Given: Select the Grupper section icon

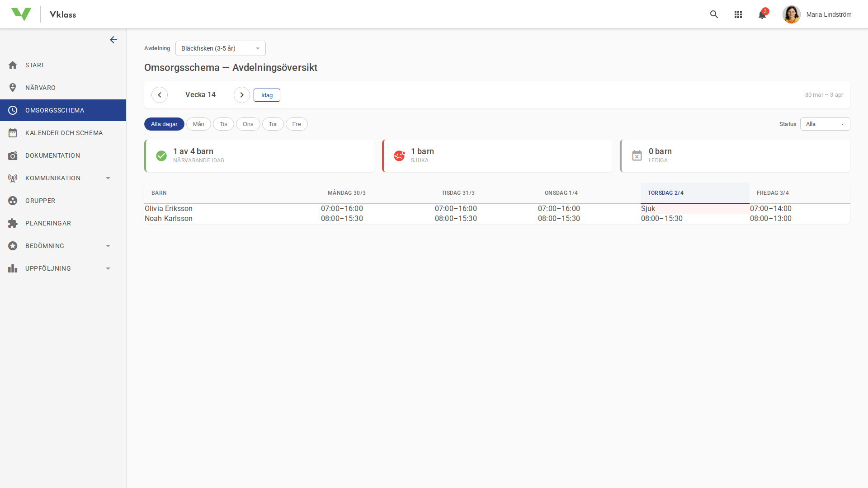Looking at the screenshot, I should [13, 201].
